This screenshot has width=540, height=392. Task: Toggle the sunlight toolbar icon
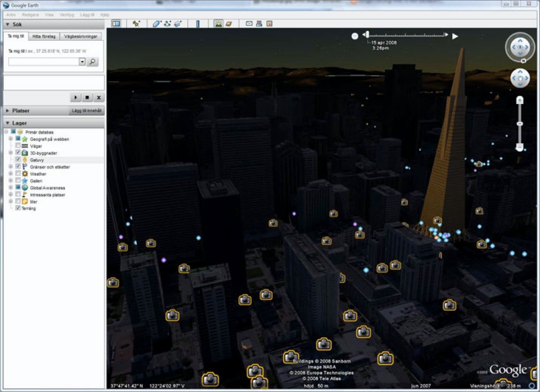click(x=218, y=24)
